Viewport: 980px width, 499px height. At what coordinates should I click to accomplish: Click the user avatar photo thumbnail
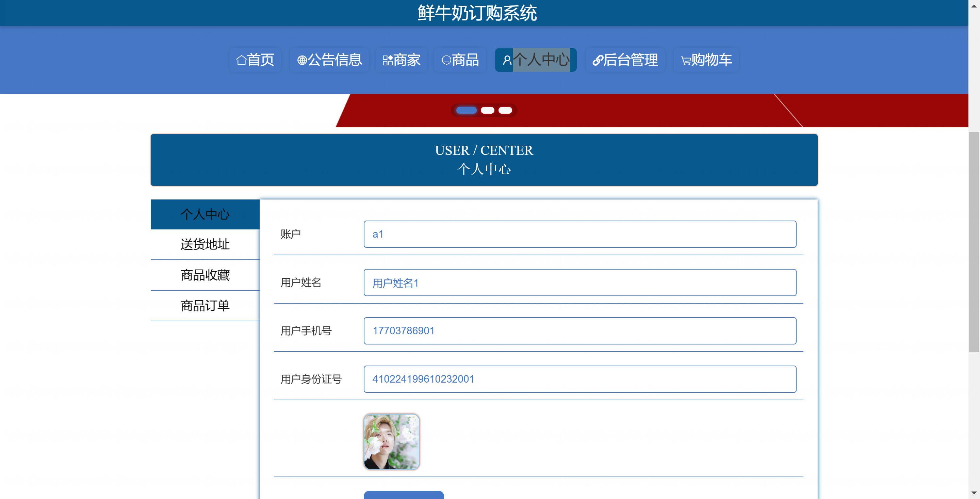point(391,441)
